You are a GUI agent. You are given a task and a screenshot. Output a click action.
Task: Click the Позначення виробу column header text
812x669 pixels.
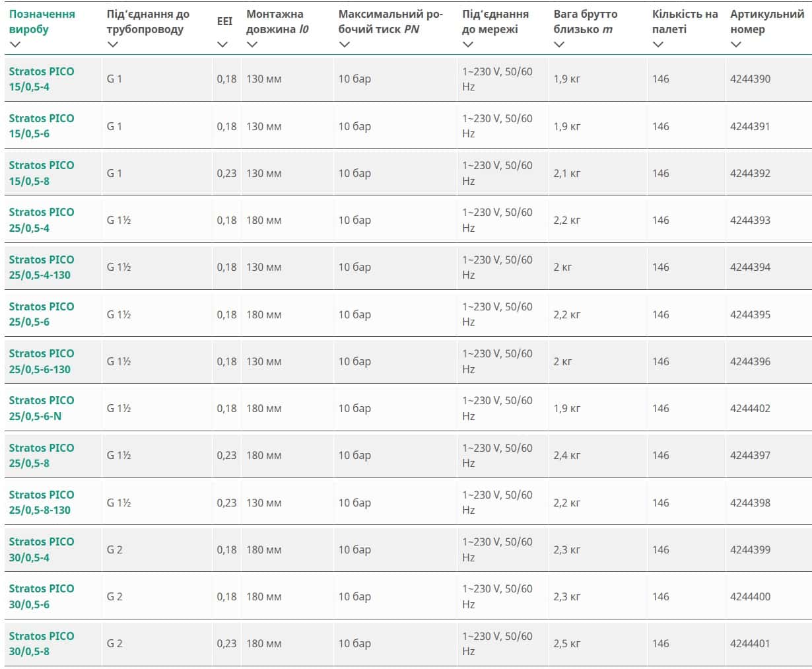[42, 21]
